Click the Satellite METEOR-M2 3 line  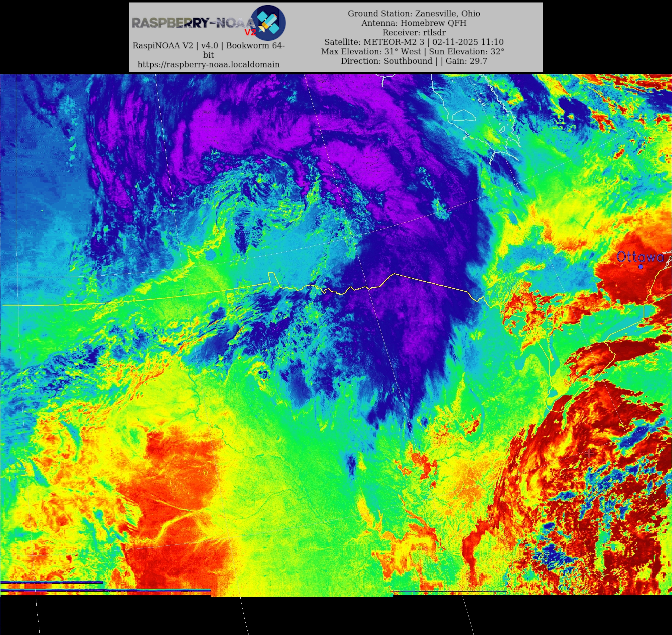413,42
